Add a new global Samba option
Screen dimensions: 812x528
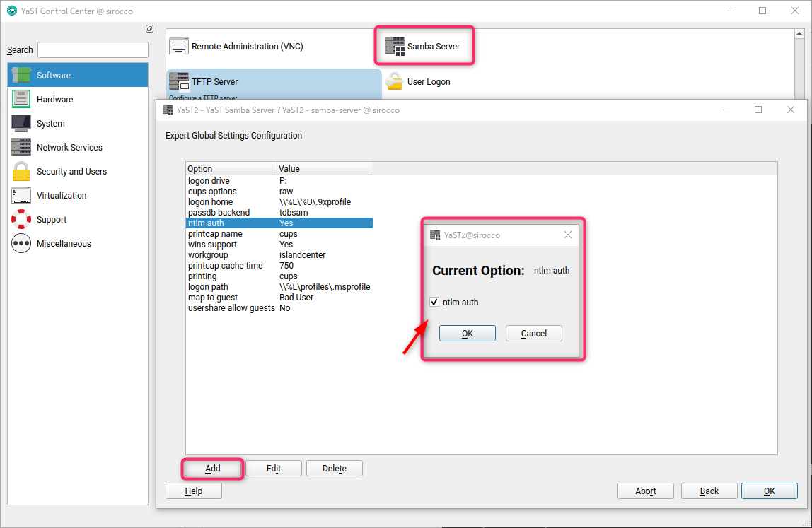(x=212, y=469)
